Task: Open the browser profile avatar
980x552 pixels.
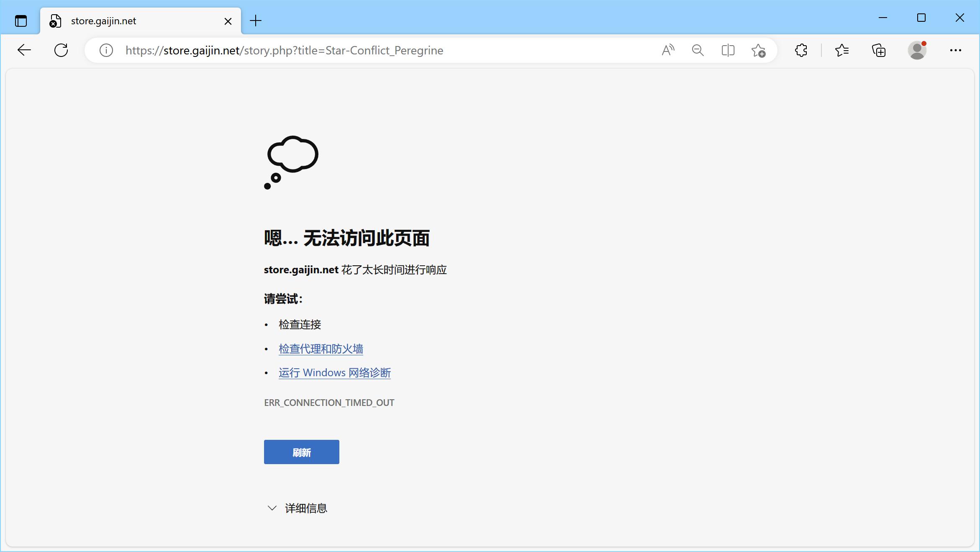Action: [x=916, y=50]
